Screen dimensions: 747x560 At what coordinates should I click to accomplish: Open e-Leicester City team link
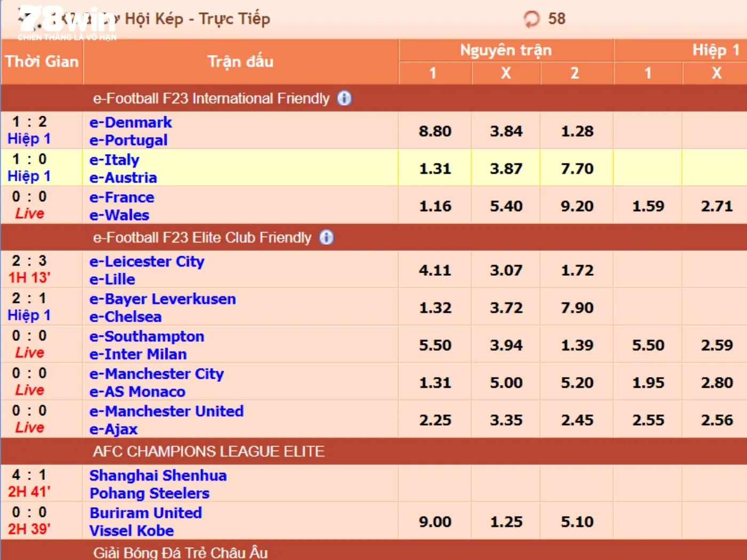coord(147,261)
